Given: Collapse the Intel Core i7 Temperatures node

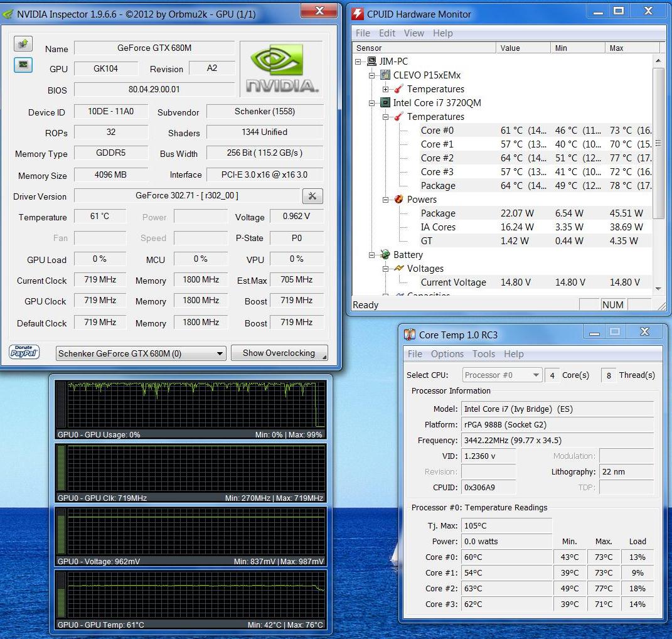Looking at the screenshot, I should pyautogui.click(x=386, y=117).
